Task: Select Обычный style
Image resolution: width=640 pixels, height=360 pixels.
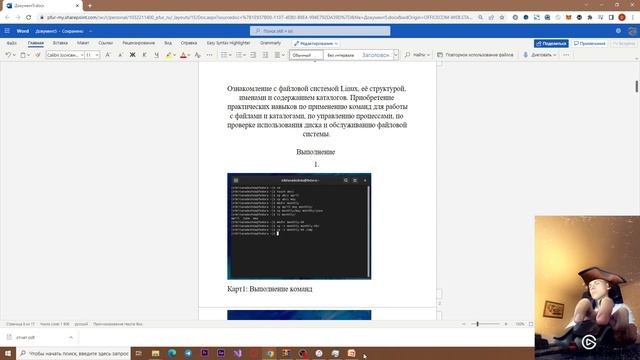Action: coord(306,55)
